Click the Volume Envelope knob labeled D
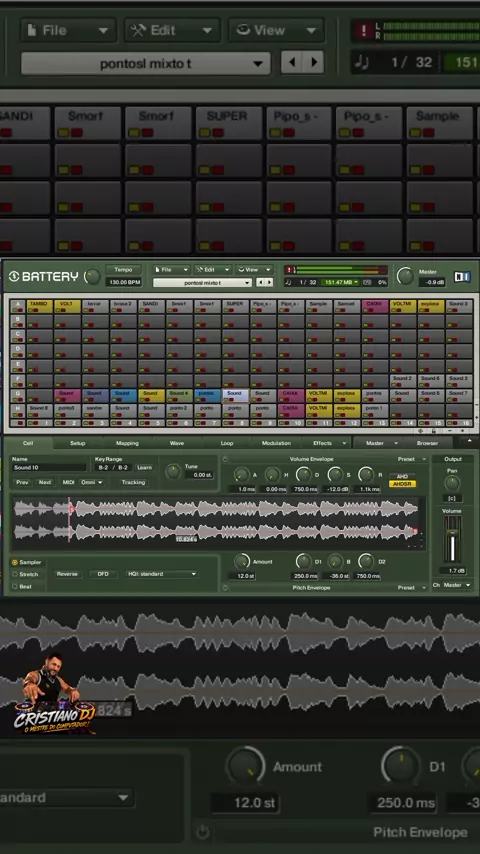Viewport: 480px width, 854px height. [304, 475]
